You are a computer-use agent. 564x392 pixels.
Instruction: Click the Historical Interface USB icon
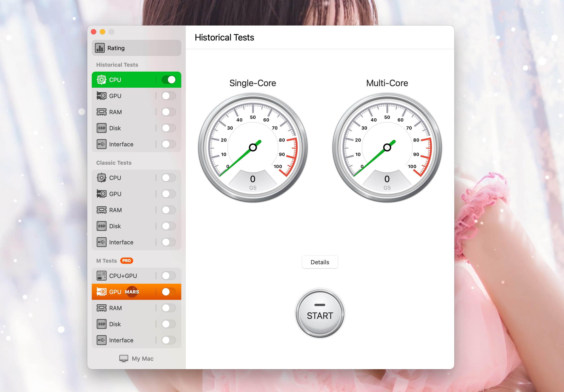pyautogui.click(x=101, y=144)
